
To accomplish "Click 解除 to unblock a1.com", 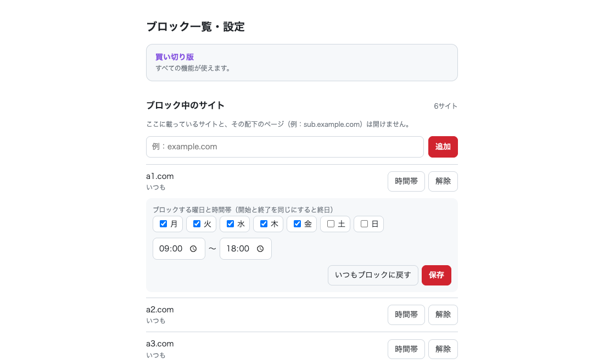I will 443,181.
